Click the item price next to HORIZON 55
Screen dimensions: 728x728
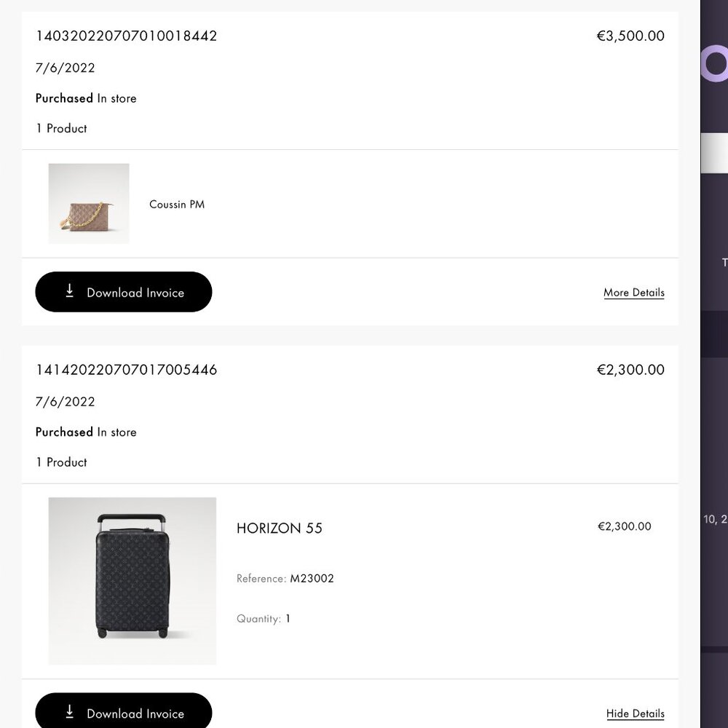pos(624,526)
